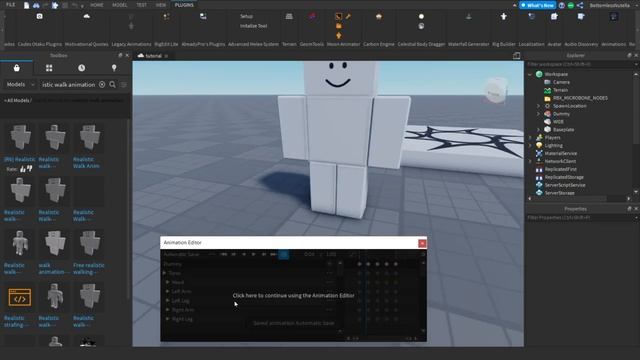640x360 pixels.
Task: Click the All Models breadcrumb link
Action: click(x=17, y=100)
